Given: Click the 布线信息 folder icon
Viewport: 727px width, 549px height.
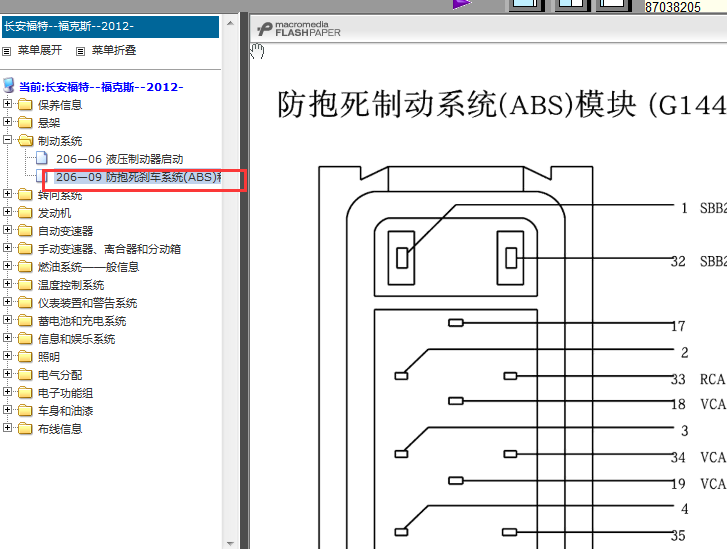Looking at the screenshot, I should coord(25,428).
